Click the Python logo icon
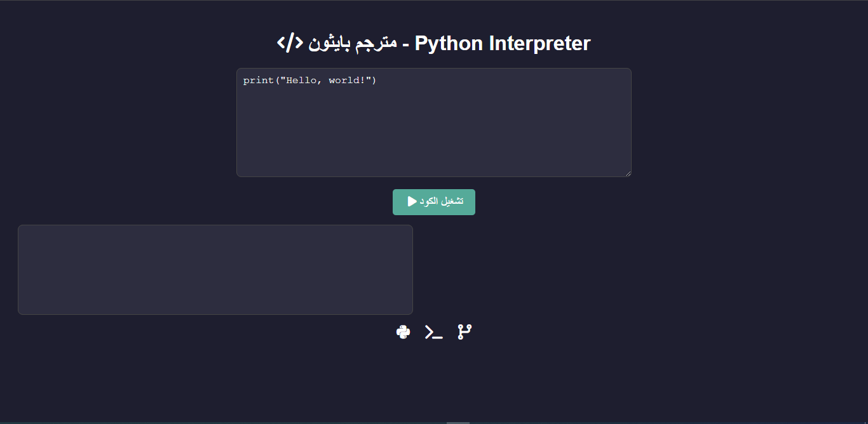This screenshot has width=868, height=424. point(403,332)
